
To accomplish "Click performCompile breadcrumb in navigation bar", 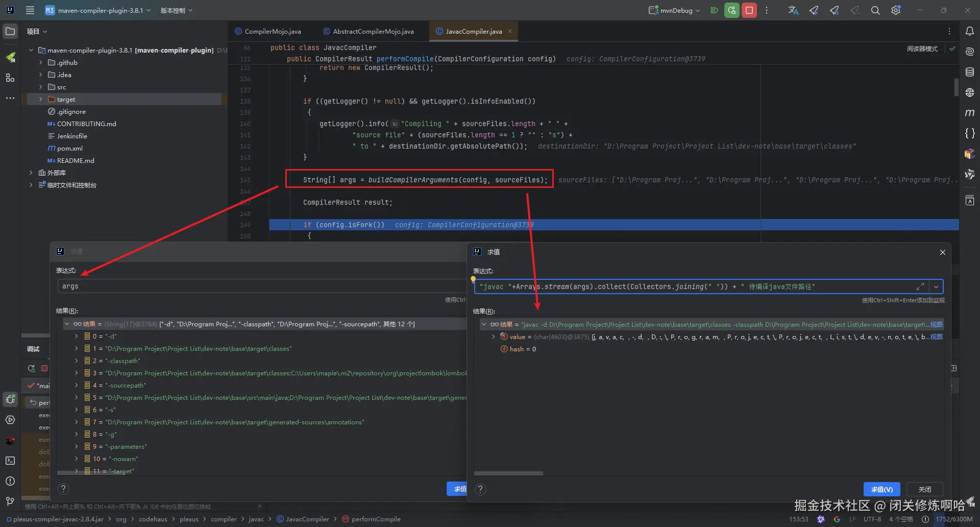I will 376,519.
